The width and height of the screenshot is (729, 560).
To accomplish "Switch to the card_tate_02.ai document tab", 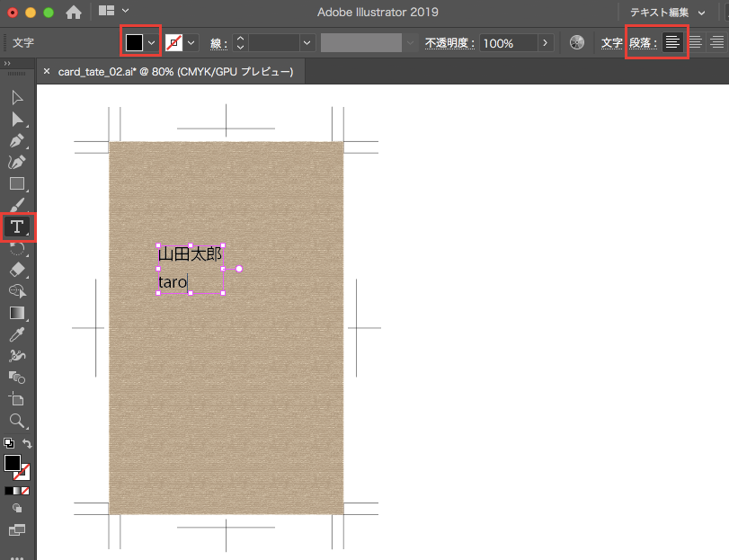I will [x=175, y=71].
